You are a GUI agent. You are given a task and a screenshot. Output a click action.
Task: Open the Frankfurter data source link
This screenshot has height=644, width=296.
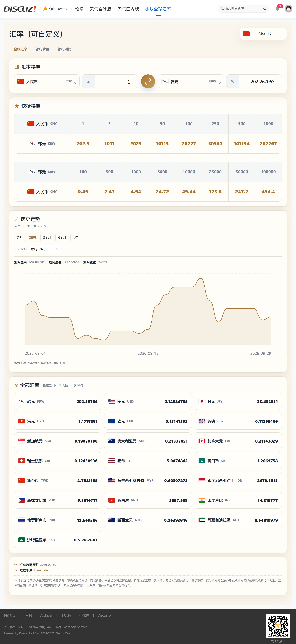[x=41, y=570]
